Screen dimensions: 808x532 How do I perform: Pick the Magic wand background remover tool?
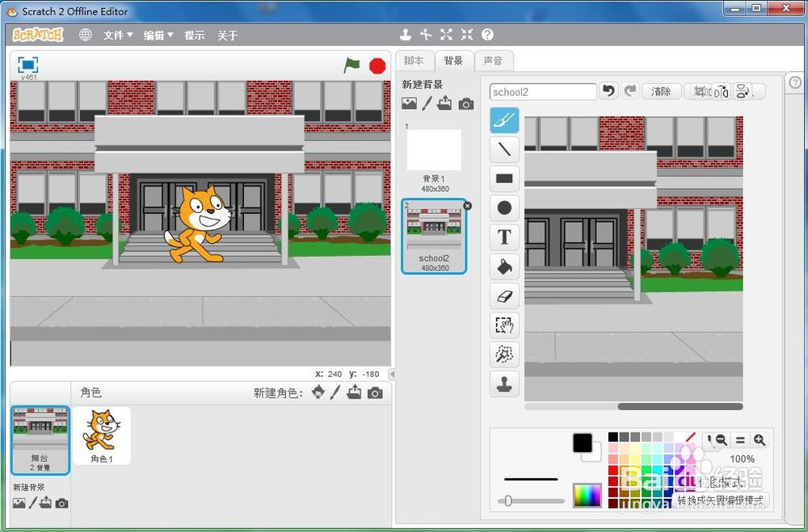coord(504,355)
